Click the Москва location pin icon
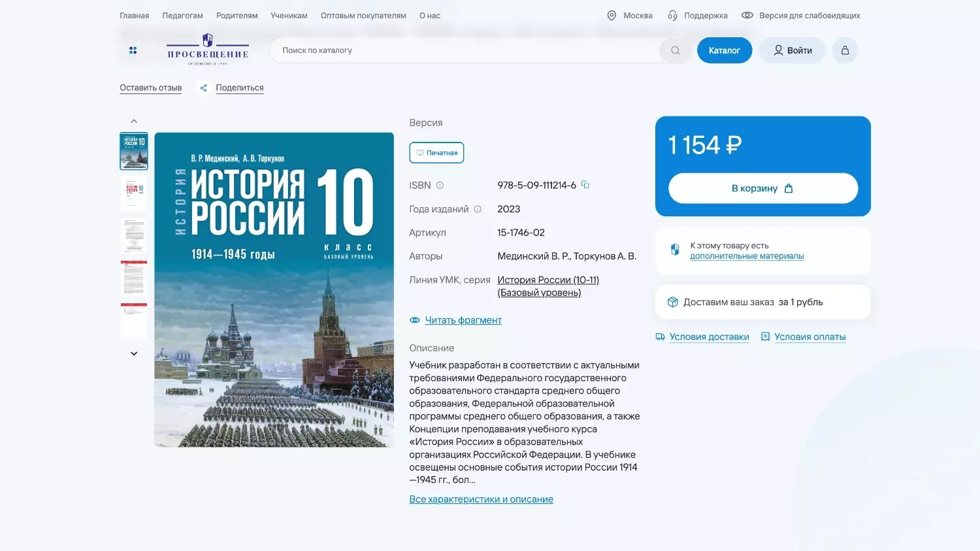 tap(612, 16)
